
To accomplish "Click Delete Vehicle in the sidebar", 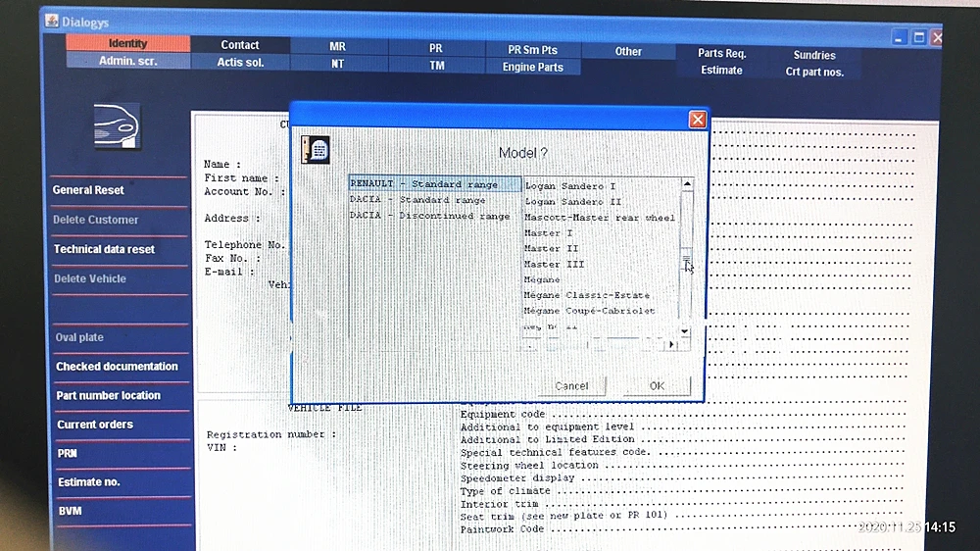I will tap(89, 278).
